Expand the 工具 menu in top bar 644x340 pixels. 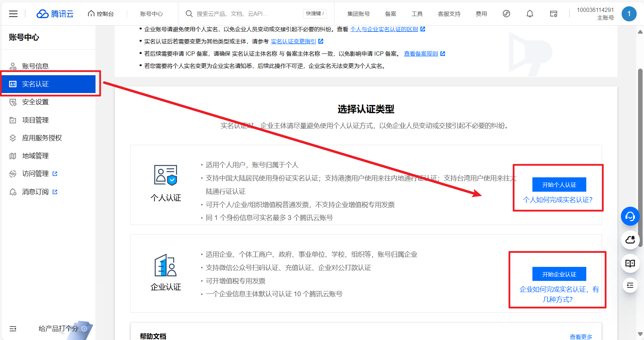point(417,14)
